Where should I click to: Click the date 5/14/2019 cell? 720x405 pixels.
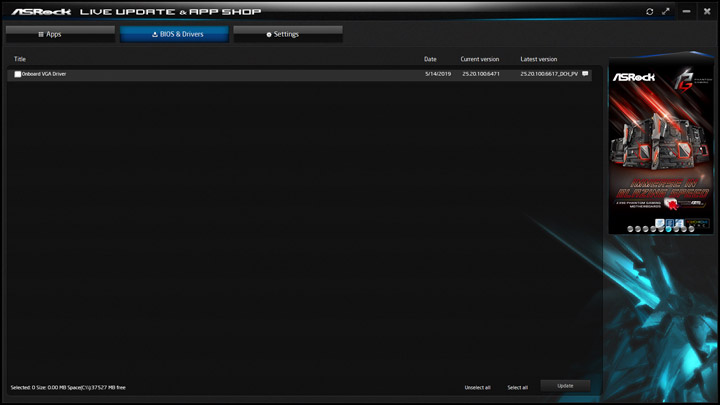438,73
